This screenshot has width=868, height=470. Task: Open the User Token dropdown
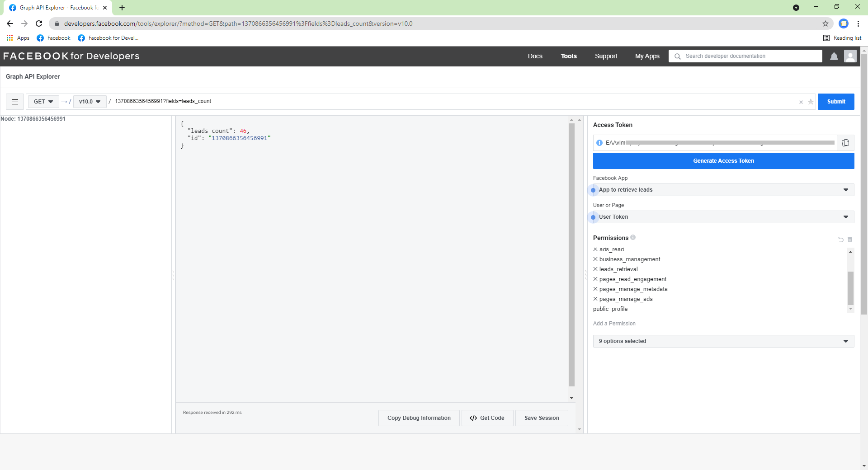723,217
